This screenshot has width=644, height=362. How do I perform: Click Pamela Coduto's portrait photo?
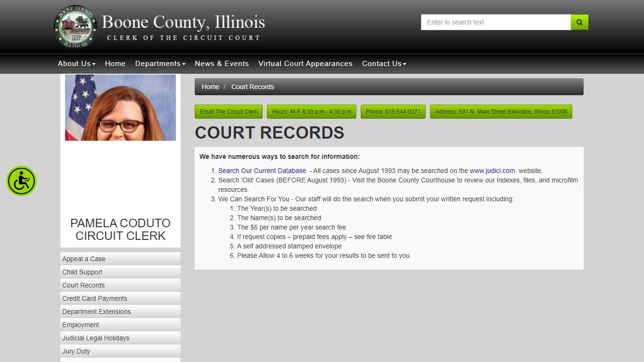[120, 107]
